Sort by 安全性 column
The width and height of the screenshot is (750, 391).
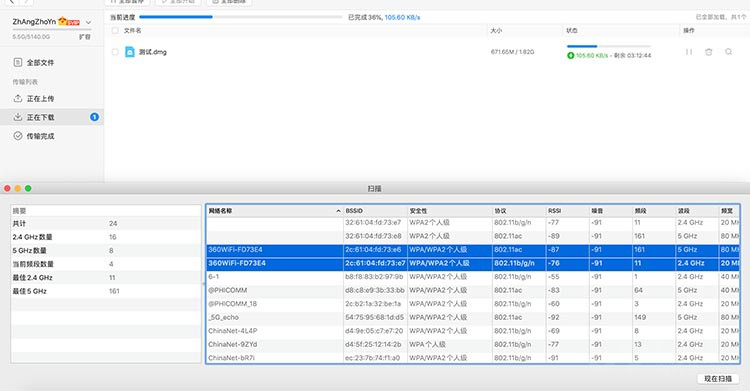tap(450, 211)
